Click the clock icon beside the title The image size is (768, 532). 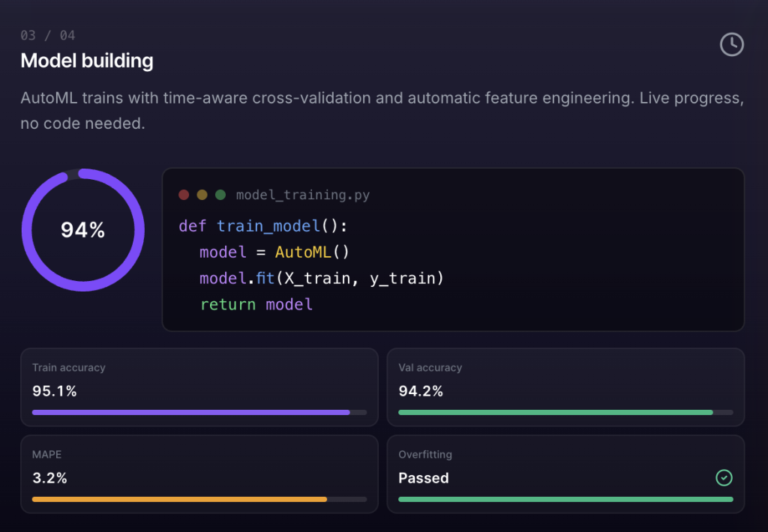tap(731, 44)
